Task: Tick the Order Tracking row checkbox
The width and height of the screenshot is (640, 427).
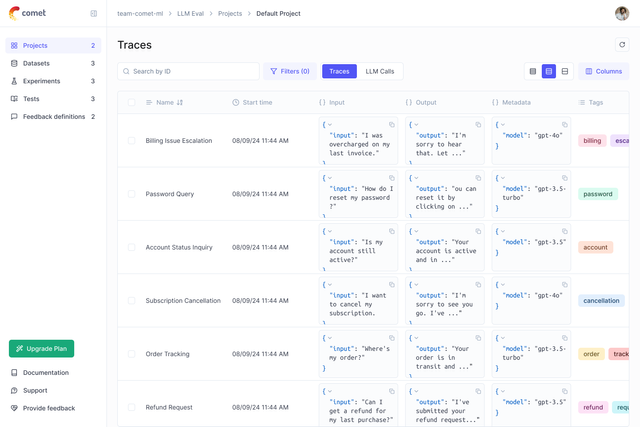Action: [131, 354]
